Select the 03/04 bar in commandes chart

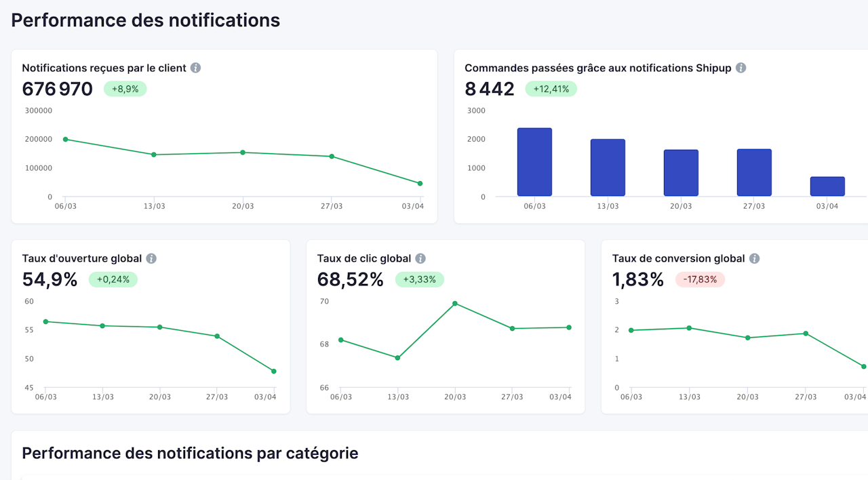point(827,186)
